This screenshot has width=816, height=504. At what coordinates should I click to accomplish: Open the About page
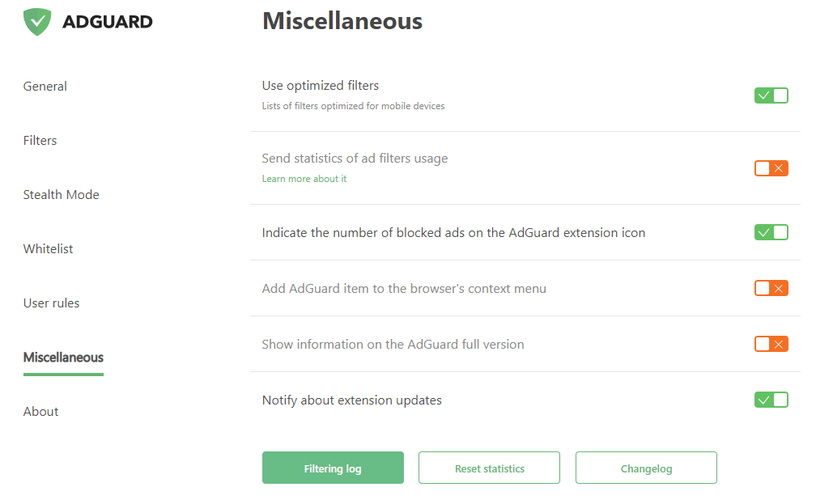click(41, 412)
